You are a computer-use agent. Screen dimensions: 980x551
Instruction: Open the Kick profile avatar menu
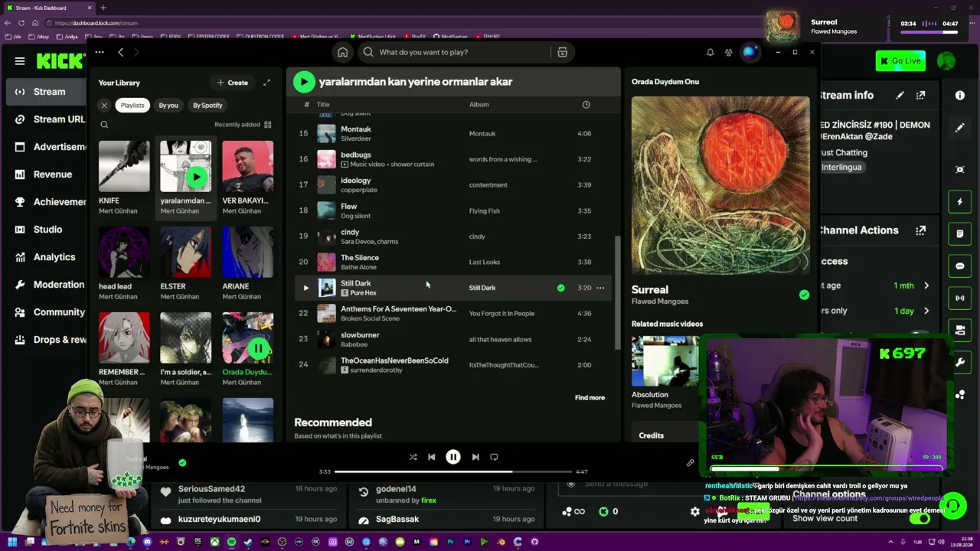pyautogui.click(x=946, y=60)
